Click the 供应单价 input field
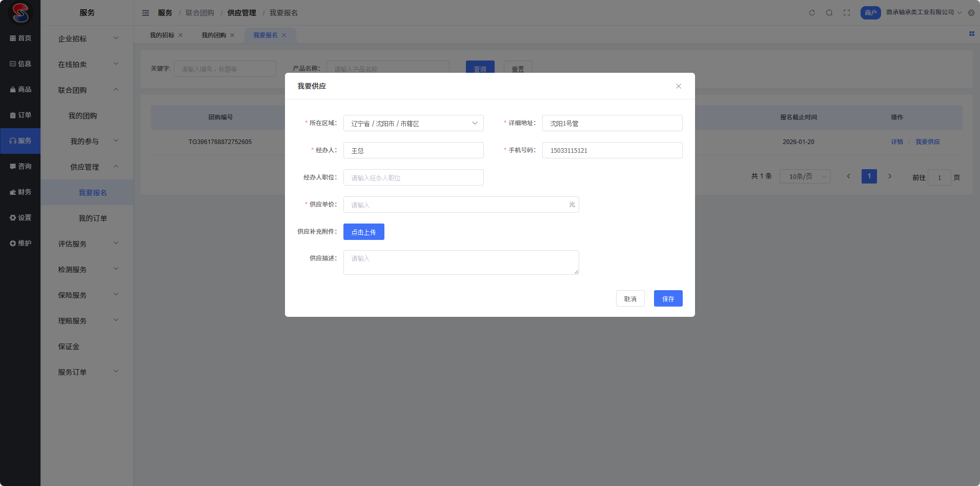The width and height of the screenshot is (980, 486). [x=456, y=205]
